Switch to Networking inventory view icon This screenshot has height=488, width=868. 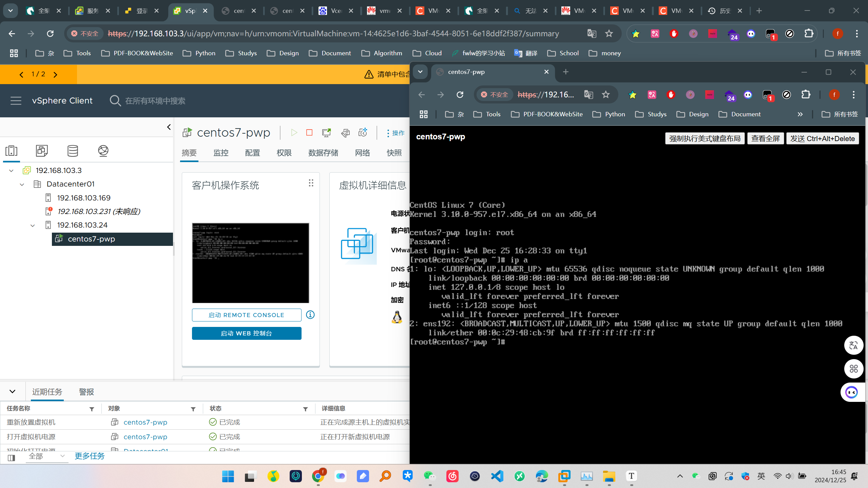pyautogui.click(x=103, y=151)
